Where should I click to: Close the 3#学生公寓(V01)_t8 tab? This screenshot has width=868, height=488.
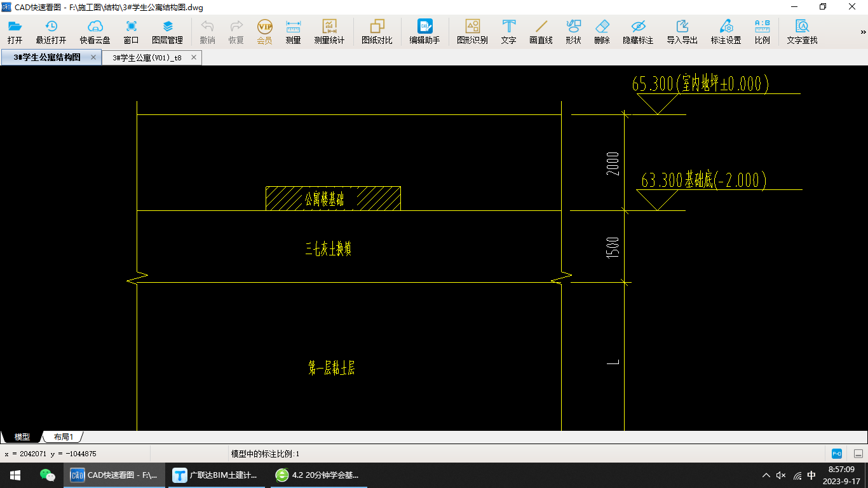click(x=194, y=57)
